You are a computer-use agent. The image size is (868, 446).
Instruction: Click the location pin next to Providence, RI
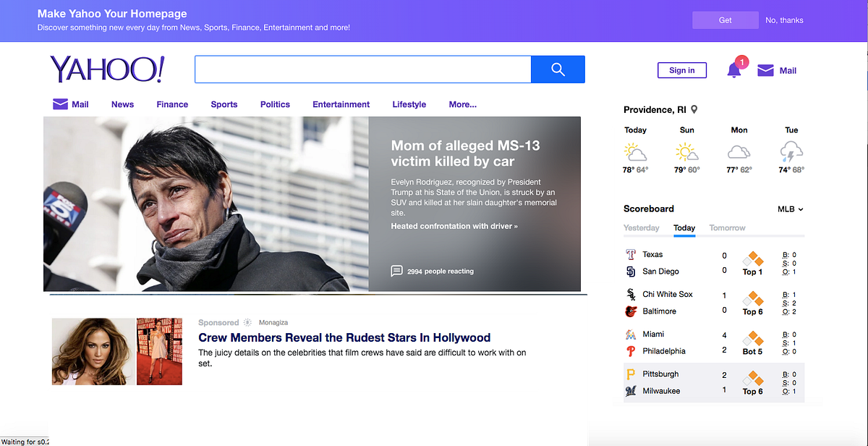(x=694, y=109)
